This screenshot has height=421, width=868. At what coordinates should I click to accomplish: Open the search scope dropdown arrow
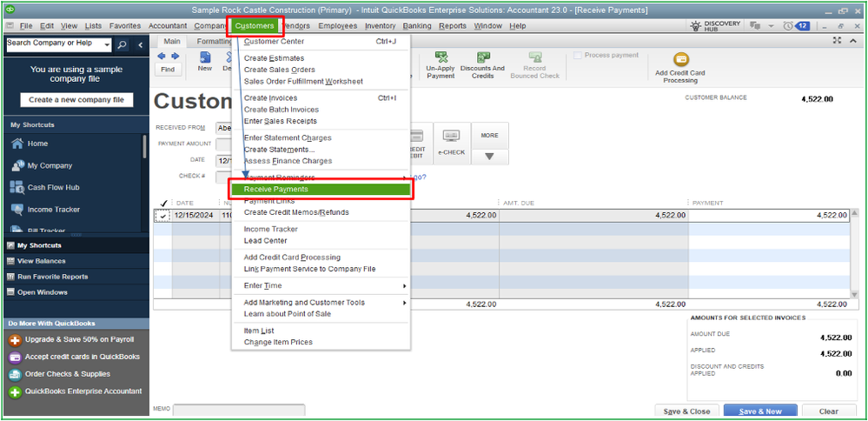[108, 45]
